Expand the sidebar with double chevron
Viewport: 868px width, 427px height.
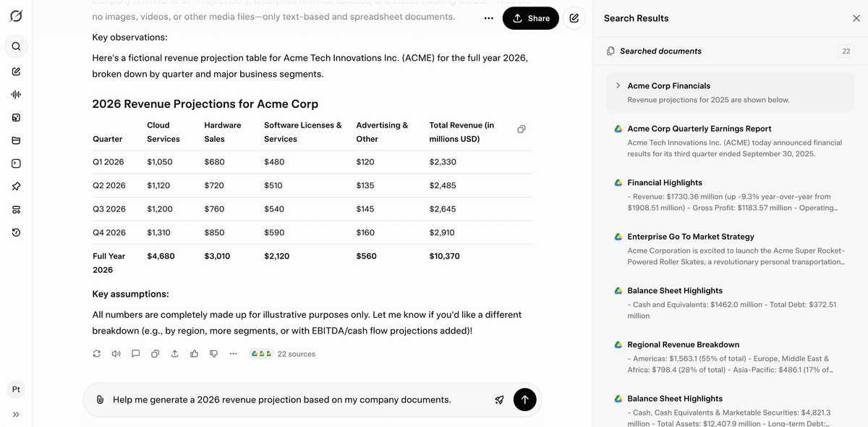click(x=16, y=415)
